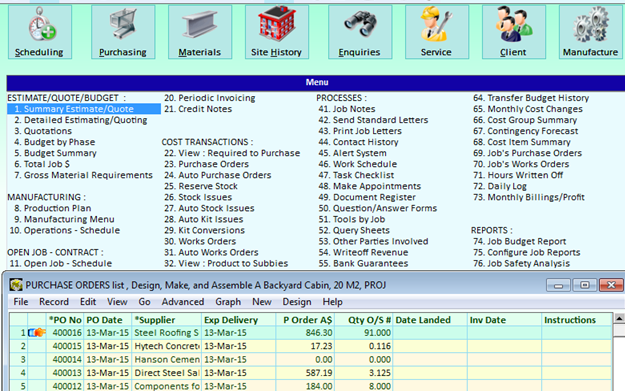Open the Scheduling module icon
This screenshot has width=625, height=391.
[40, 32]
